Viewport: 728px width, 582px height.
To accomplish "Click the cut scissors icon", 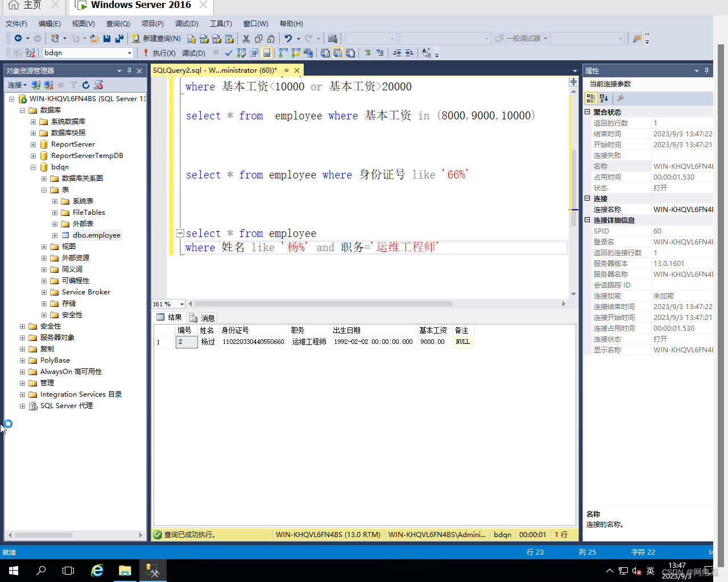I will tap(246, 38).
